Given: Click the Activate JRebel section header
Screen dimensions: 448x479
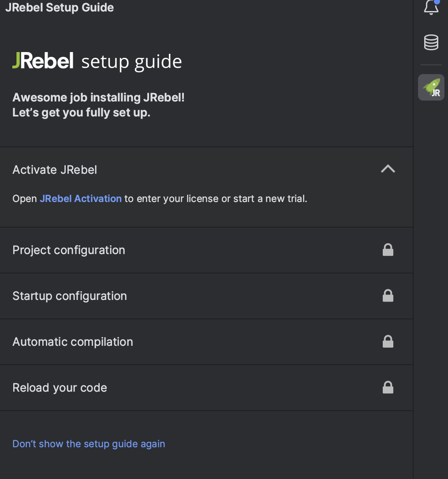Looking at the screenshot, I should click(55, 169).
